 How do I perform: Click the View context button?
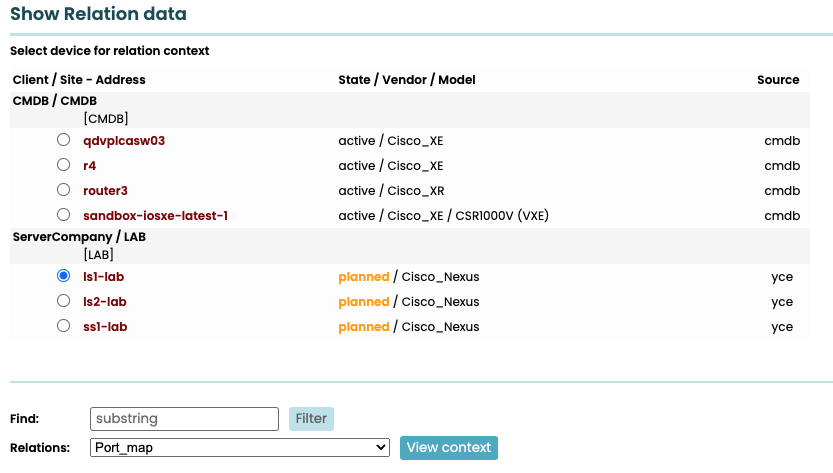click(x=448, y=448)
